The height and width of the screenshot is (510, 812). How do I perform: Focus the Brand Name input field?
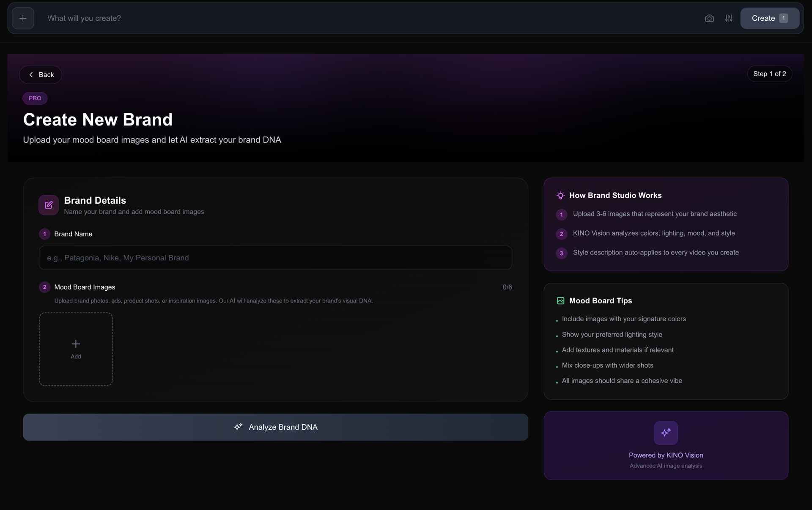(275, 258)
